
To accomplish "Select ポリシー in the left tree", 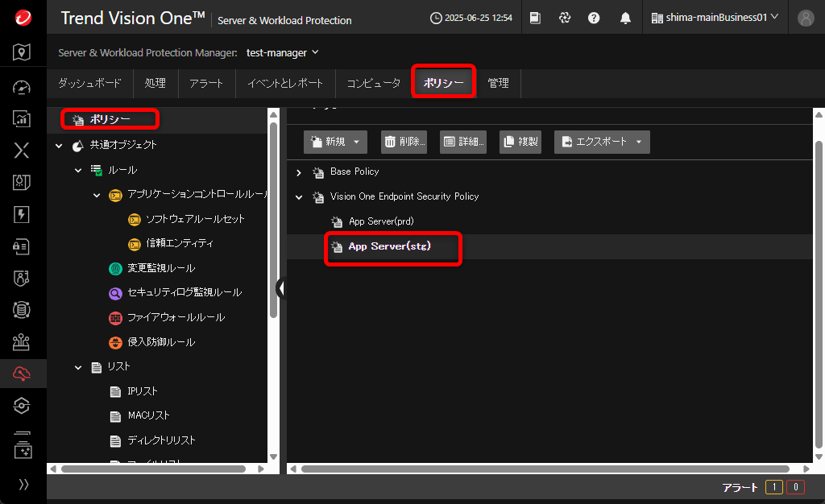I will (x=110, y=119).
